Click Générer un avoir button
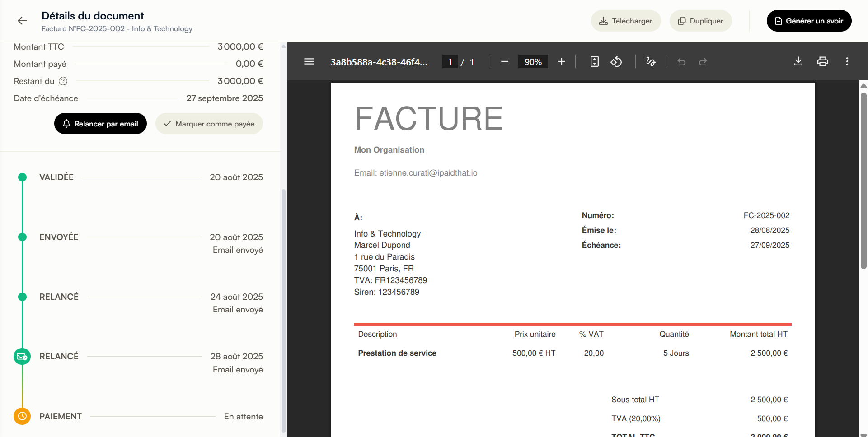Image resolution: width=868 pixels, height=437 pixels. pyautogui.click(x=809, y=21)
